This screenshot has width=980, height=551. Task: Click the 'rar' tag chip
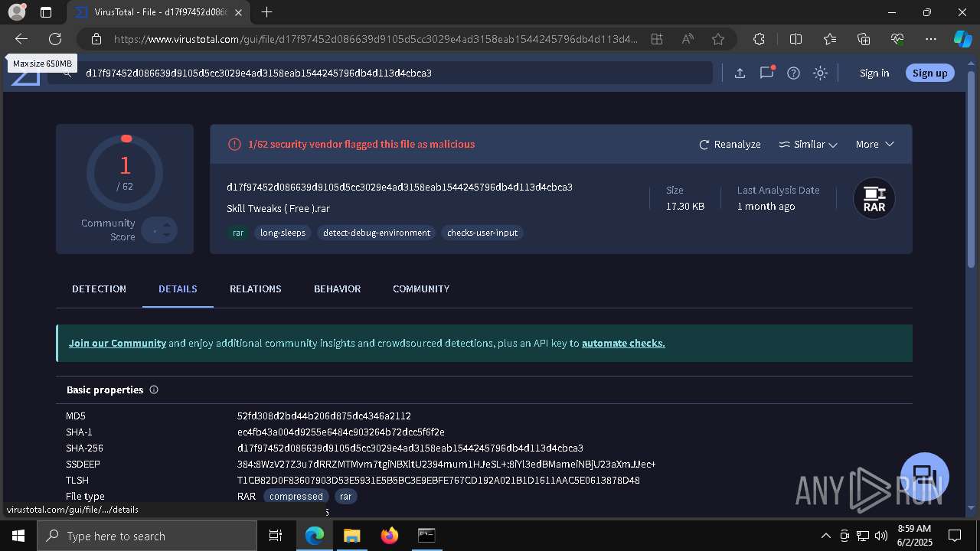click(x=238, y=233)
